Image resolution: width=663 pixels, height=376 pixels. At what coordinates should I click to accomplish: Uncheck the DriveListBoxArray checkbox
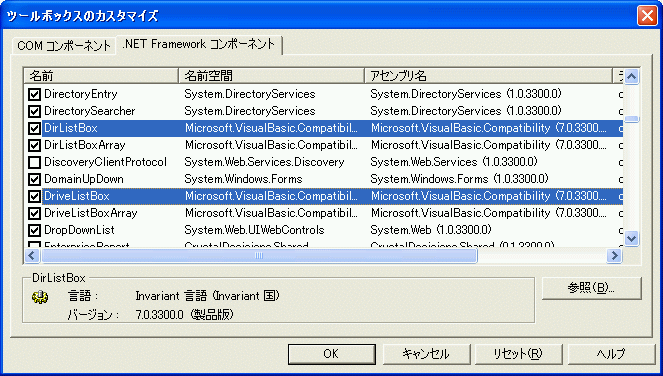tap(34, 213)
